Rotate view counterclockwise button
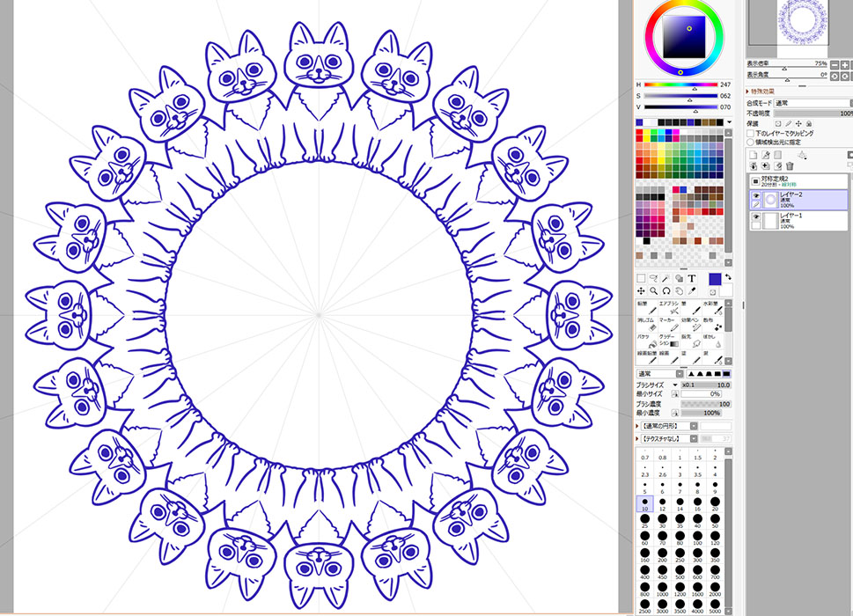The width and height of the screenshot is (853, 616). (835, 76)
